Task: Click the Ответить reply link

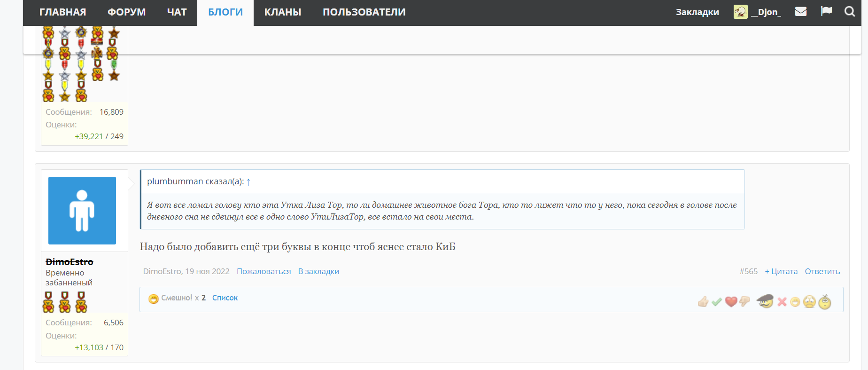Action: point(822,271)
